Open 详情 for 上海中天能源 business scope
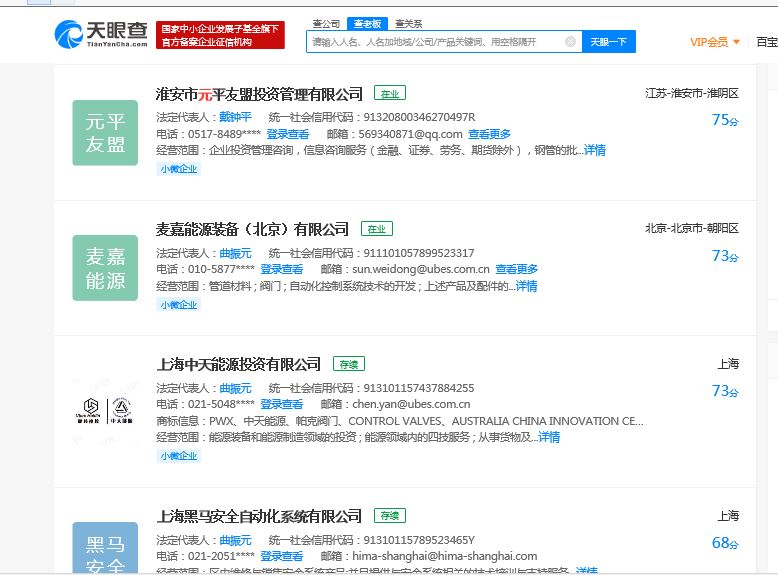Screen dimensions: 778x575 point(549,437)
